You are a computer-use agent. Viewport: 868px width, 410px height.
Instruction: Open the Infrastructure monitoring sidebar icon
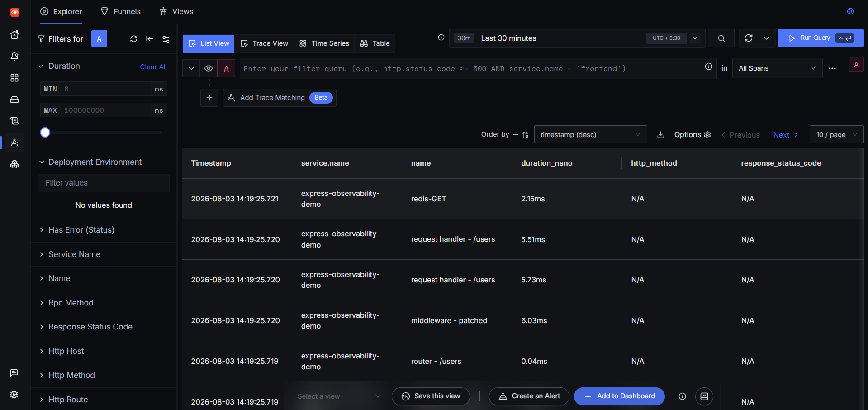point(14,164)
